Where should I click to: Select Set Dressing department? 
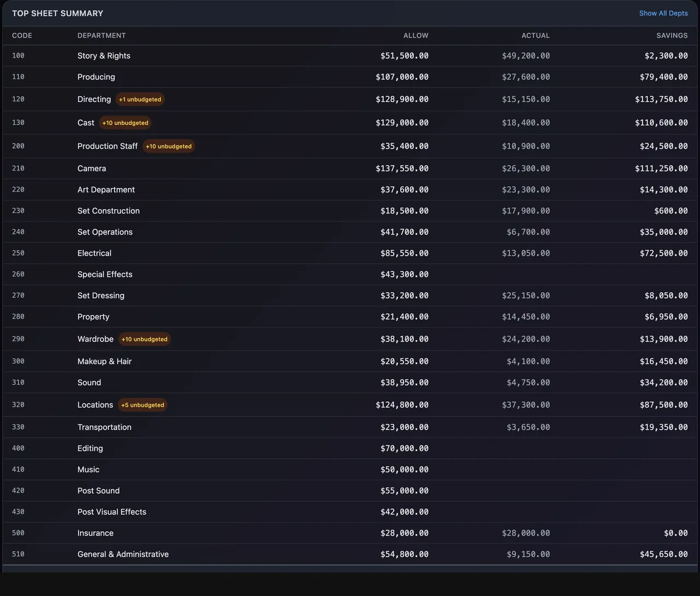point(101,296)
